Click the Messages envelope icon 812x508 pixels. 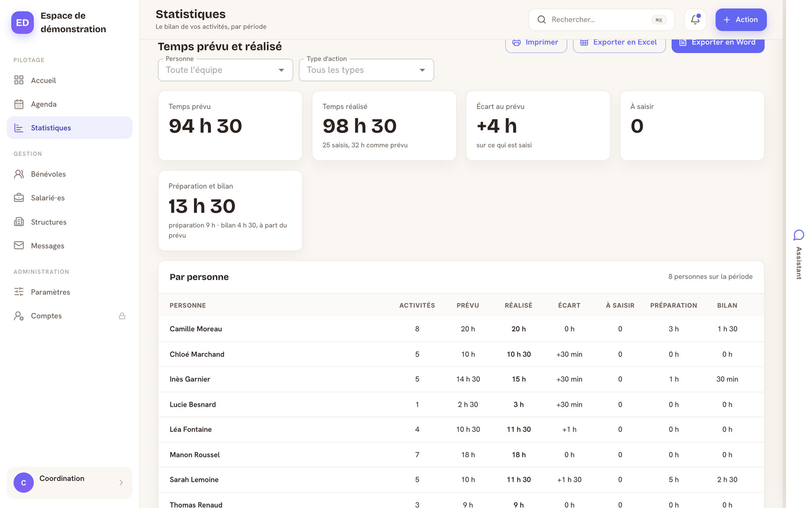pos(19,245)
